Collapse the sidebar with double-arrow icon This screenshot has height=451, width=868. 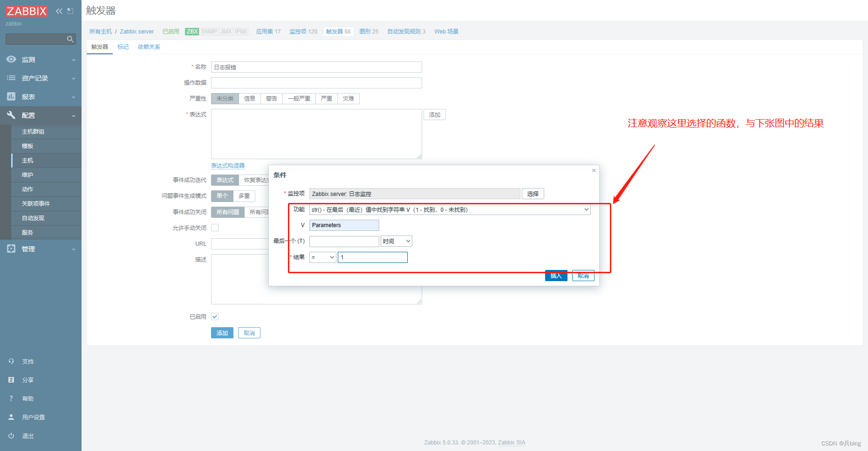point(59,11)
